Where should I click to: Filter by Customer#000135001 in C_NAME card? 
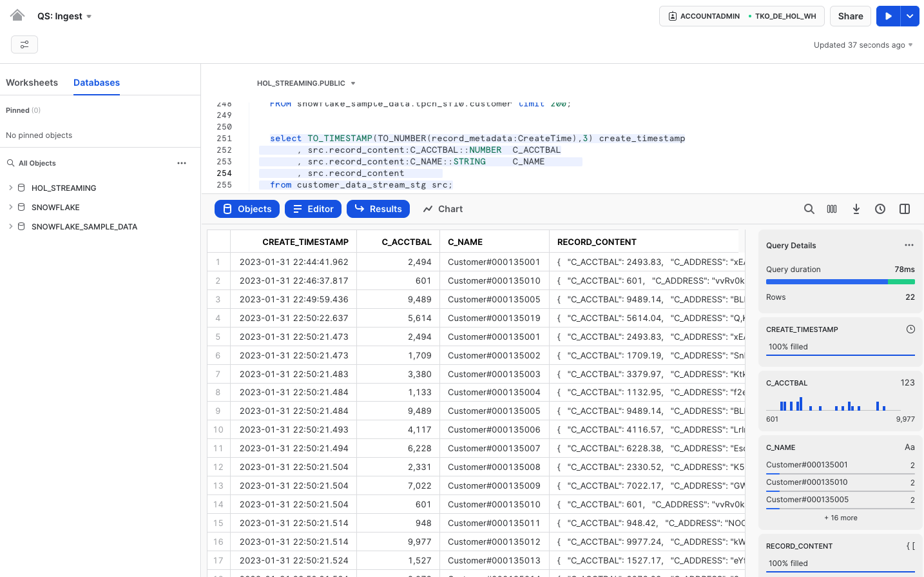pos(840,466)
